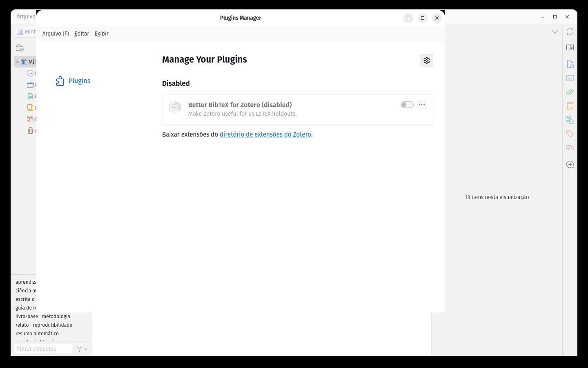
Task: Open the libraries and collections icon in Zotero
Action: point(570,120)
